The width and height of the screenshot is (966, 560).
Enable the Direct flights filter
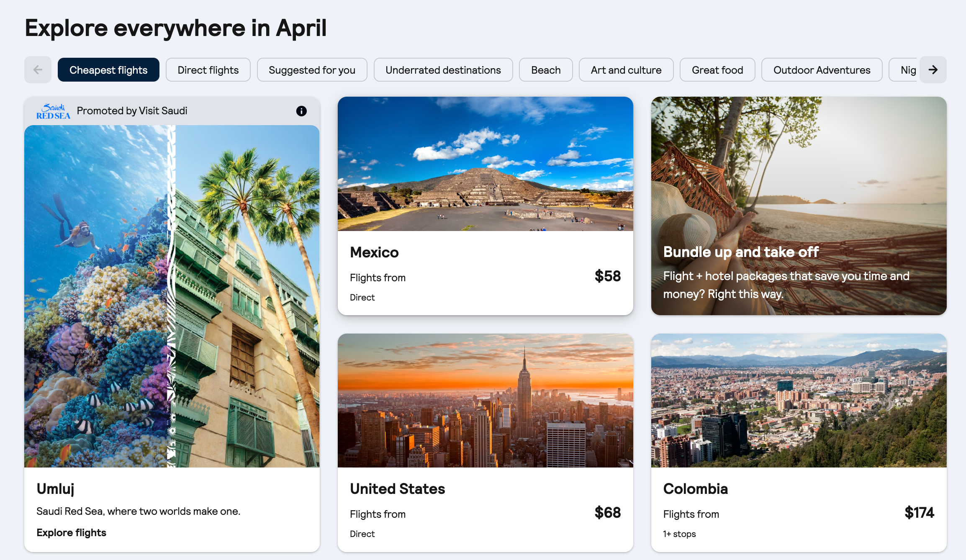(208, 69)
